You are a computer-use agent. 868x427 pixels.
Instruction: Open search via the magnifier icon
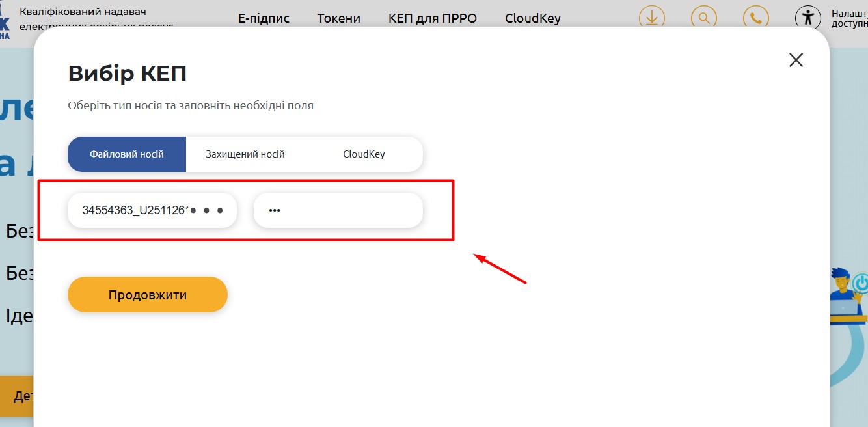point(703,18)
